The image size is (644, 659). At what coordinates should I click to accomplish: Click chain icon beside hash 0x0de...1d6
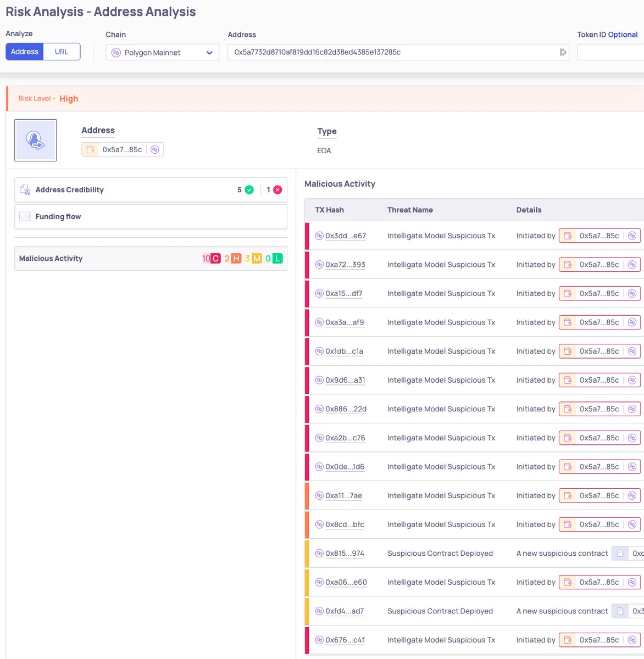click(x=319, y=467)
